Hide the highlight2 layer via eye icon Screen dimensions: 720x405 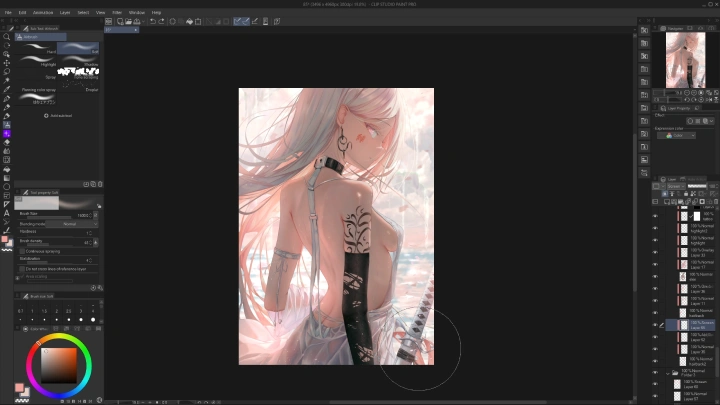[x=655, y=228]
